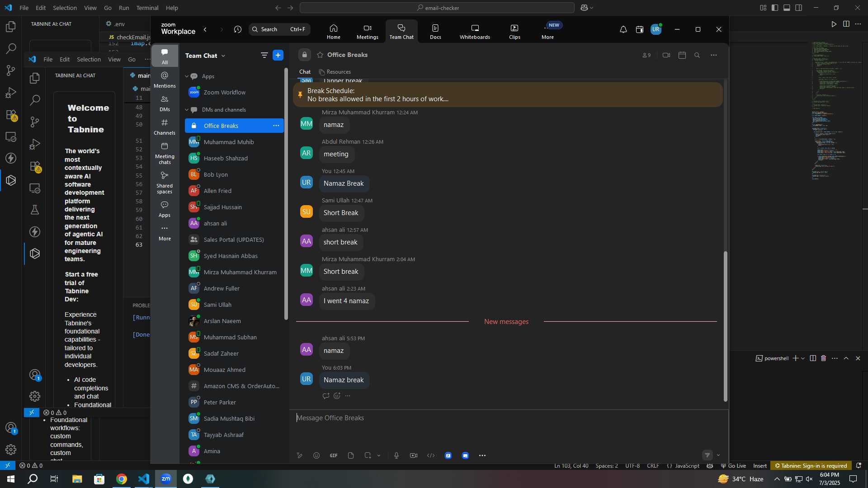Open chat with Haseeb Shahzad
The height and width of the screenshot is (488, 868).
[234, 158]
